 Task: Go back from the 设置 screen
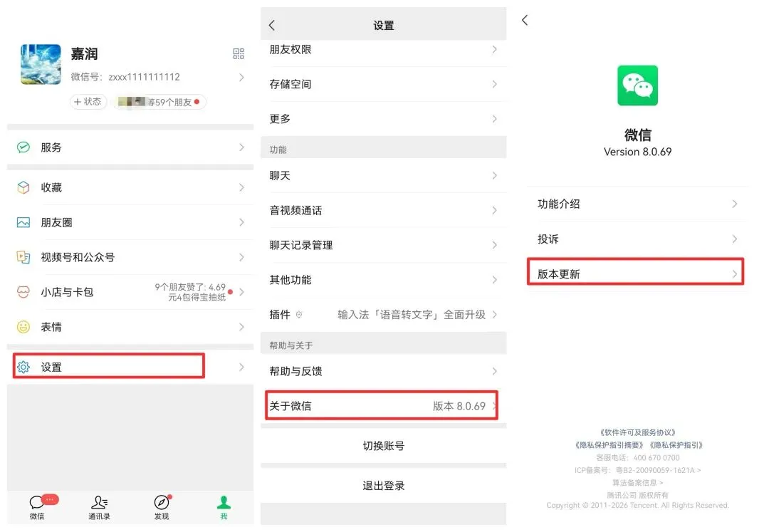tap(272, 25)
